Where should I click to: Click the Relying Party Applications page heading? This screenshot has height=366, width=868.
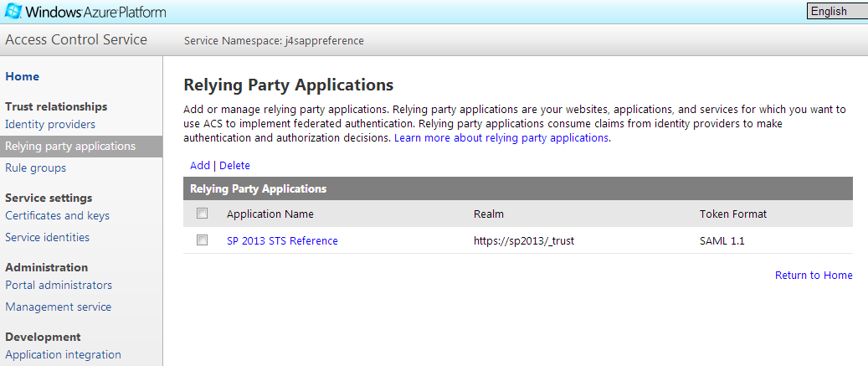(x=289, y=85)
